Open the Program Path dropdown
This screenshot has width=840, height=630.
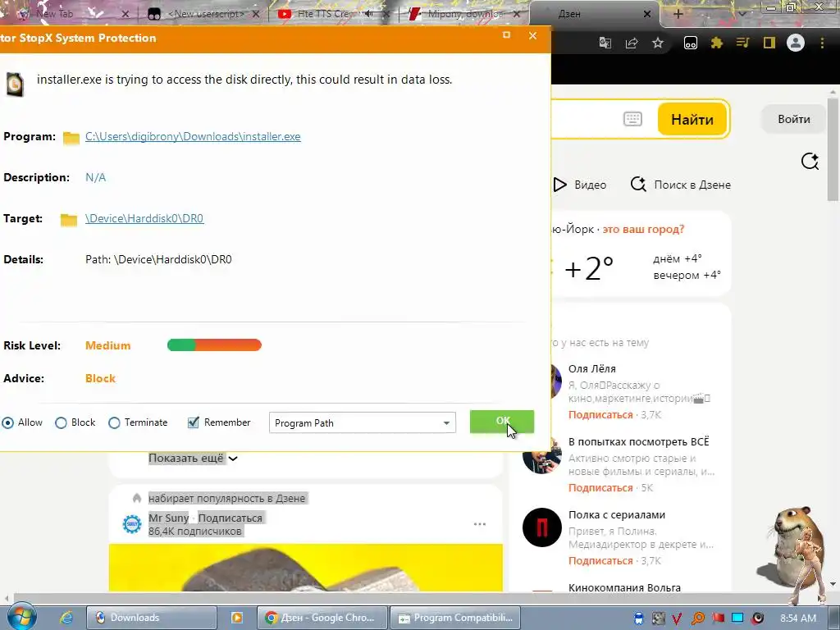point(362,422)
